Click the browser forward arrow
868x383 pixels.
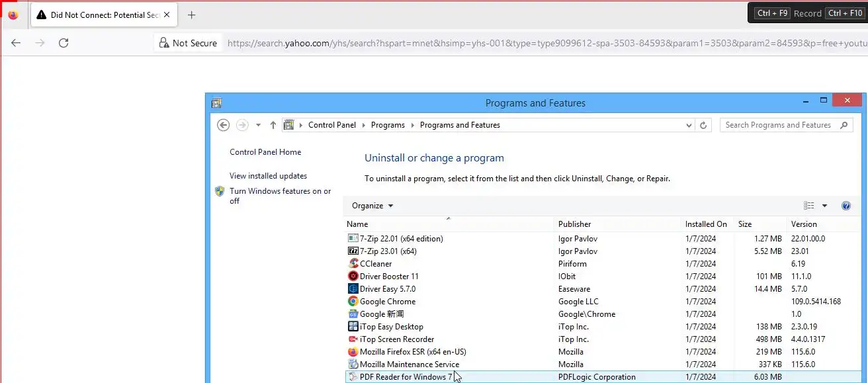(40, 43)
